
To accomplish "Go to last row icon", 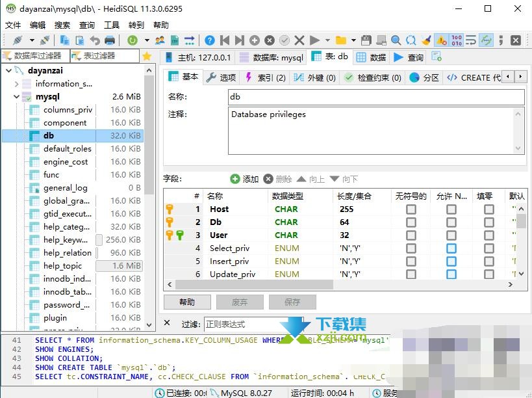I will (240, 40).
